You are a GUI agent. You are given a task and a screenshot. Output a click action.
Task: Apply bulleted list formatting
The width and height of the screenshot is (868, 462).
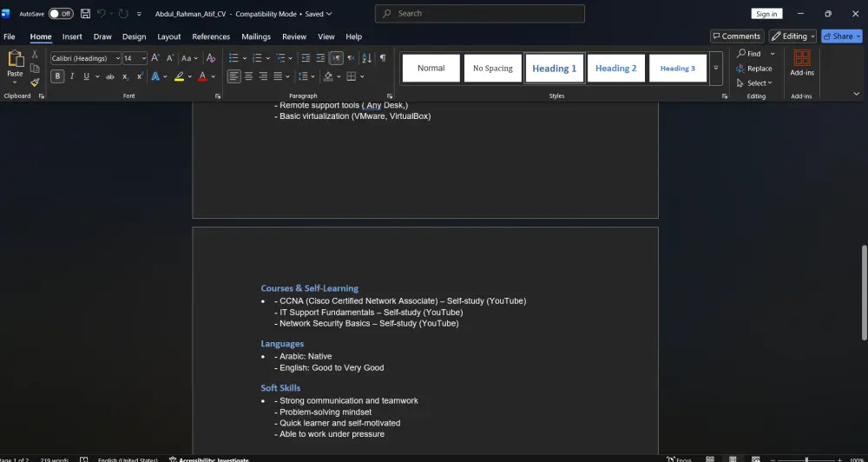pos(233,58)
